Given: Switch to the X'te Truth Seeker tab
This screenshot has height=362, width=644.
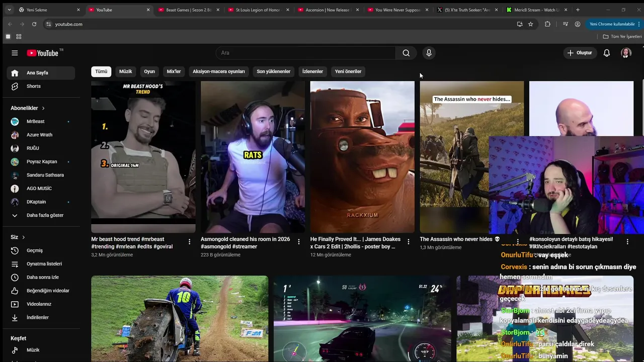Looking at the screenshot, I should [x=467, y=10].
